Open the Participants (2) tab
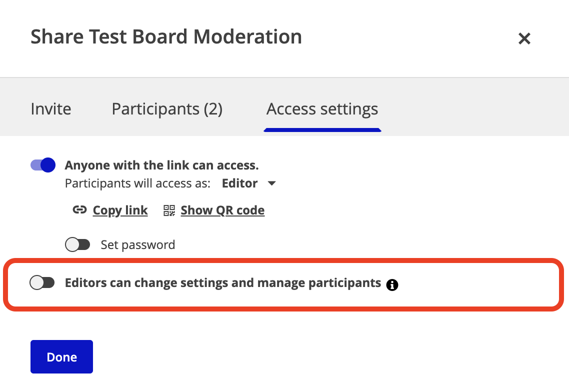Viewport: 569px width, 392px height. click(167, 109)
